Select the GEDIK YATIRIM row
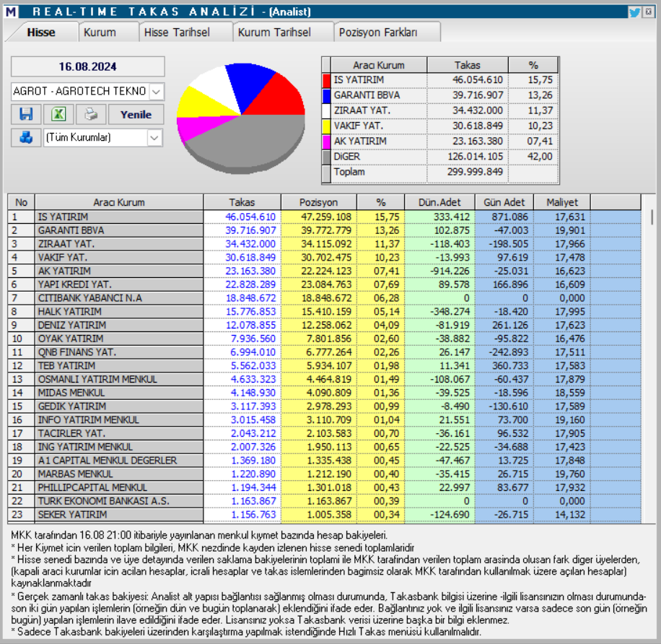Image resolution: width=661 pixels, height=644 pixels. (x=325, y=406)
